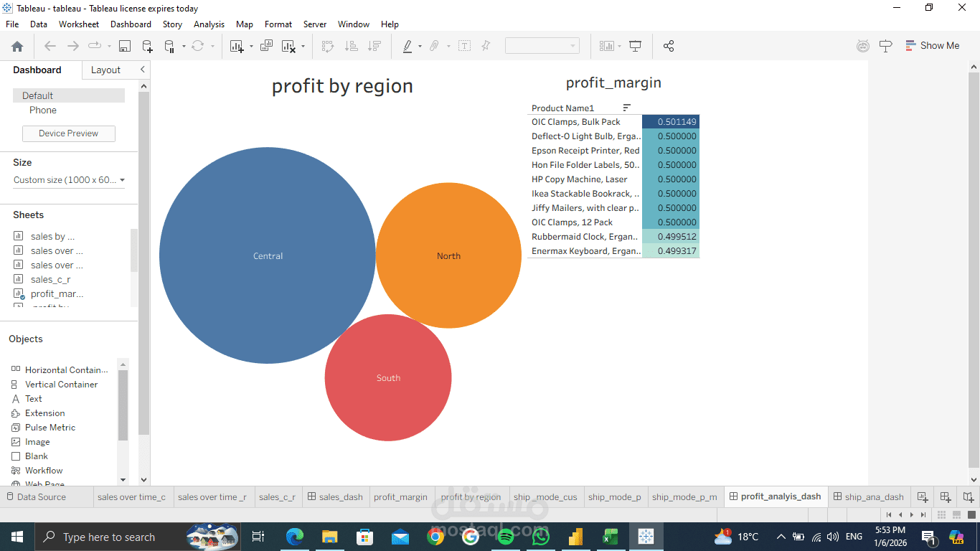
Task: Sort ascending using the toolbar icon
Action: pyautogui.click(x=352, y=45)
